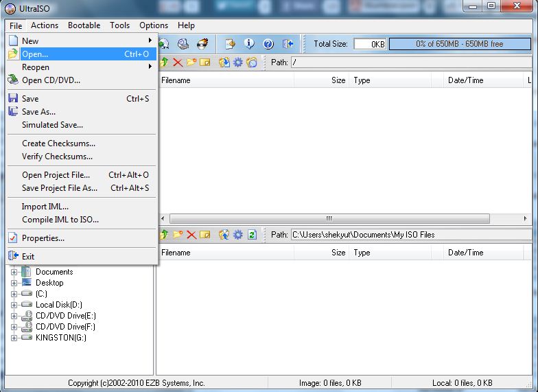Open the Actions menu
Screen dimensions: 538x392
click(x=45, y=25)
